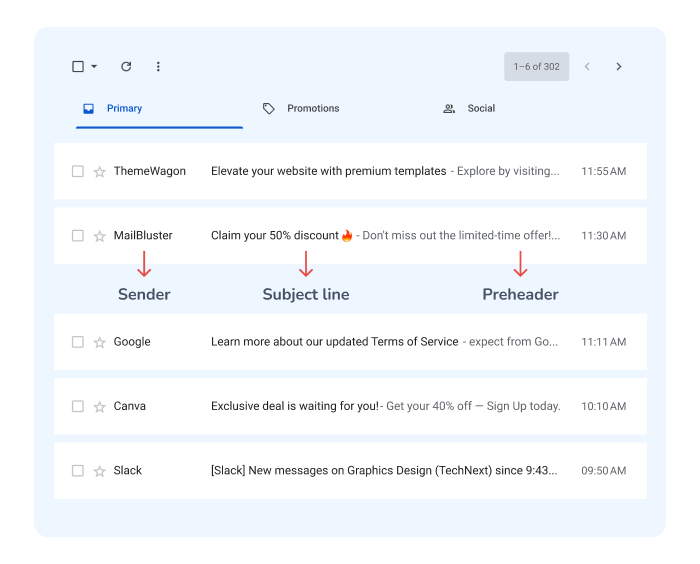Click the refresh inbox icon
Image resolution: width=700 pixels, height=564 pixels.
(126, 67)
